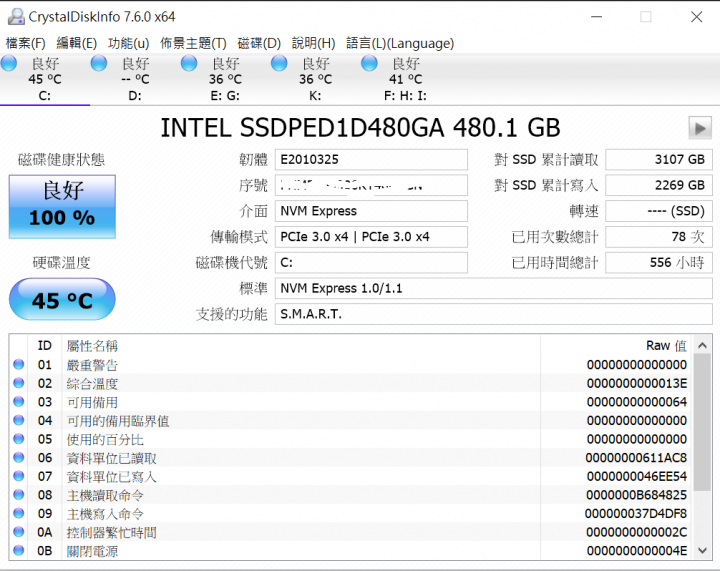Switch to the F: H: I: drive tab
720x571 pixels.
point(405,79)
